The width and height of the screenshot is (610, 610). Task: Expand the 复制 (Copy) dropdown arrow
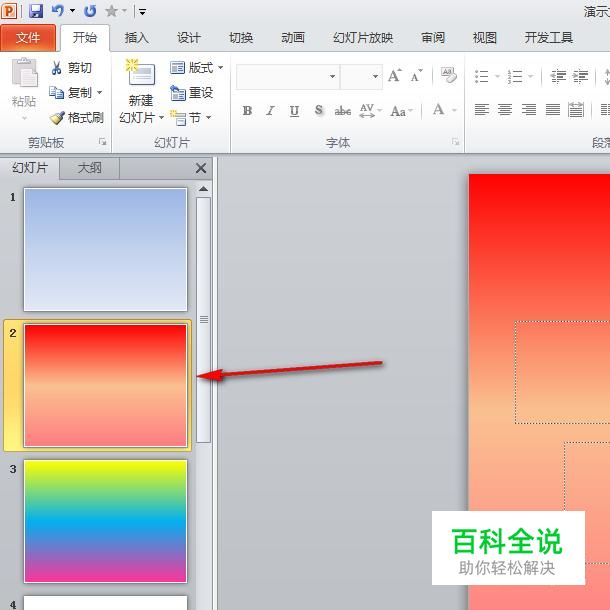100,93
